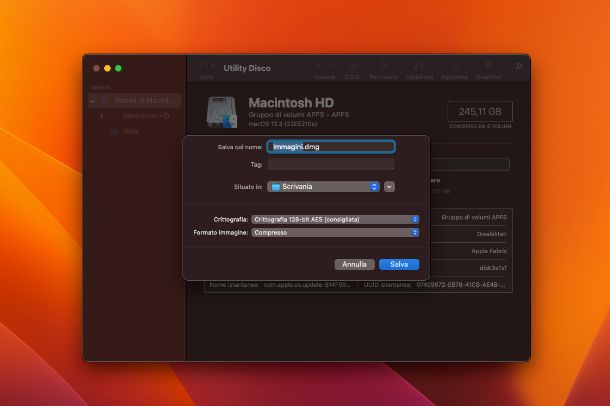
Task: Click the macOS 13.3 version text
Action: click(x=283, y=124)
